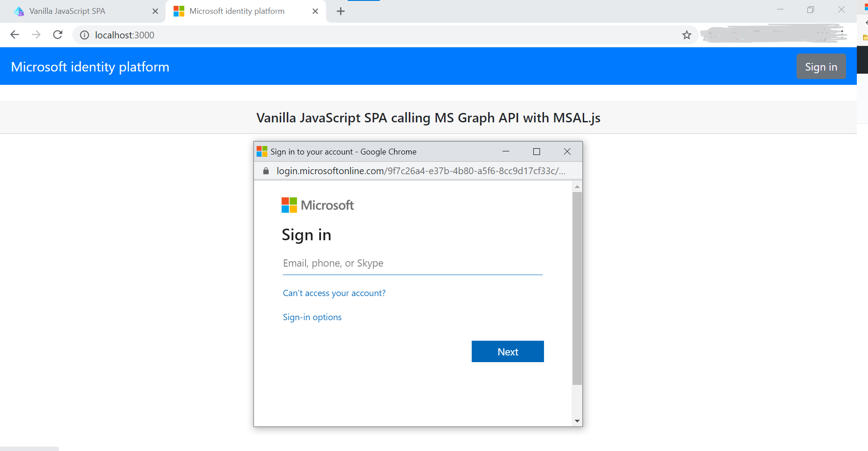
Task: Select the Microsoft identity platform tab
Action: (x=245, y=11)
